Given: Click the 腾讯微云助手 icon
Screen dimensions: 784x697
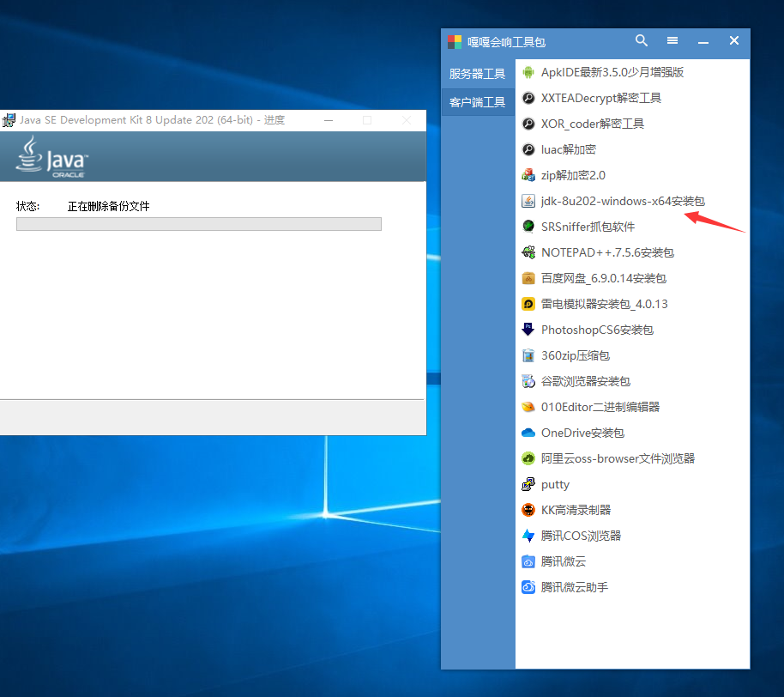Looking at the screenshot, I should tap(528, 587).
